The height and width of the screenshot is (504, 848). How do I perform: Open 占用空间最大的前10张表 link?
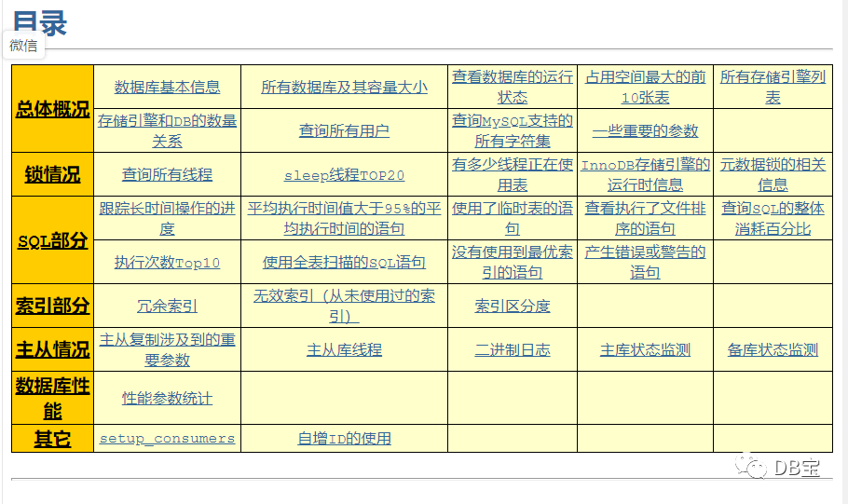coord(645,87)
